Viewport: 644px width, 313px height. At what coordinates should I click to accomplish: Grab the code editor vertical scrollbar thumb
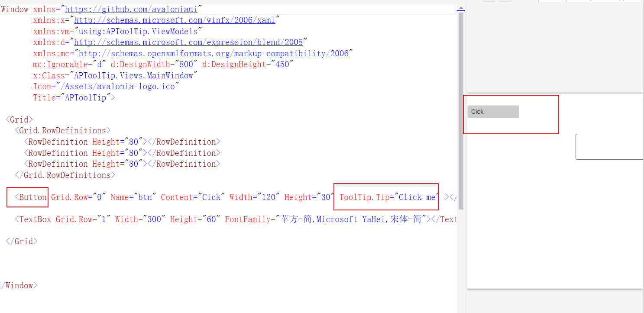pyautogui.click(x=461, y=111)
